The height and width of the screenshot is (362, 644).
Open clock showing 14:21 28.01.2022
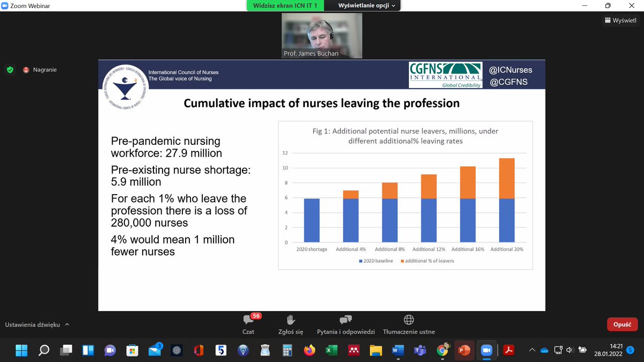[610, 350]
